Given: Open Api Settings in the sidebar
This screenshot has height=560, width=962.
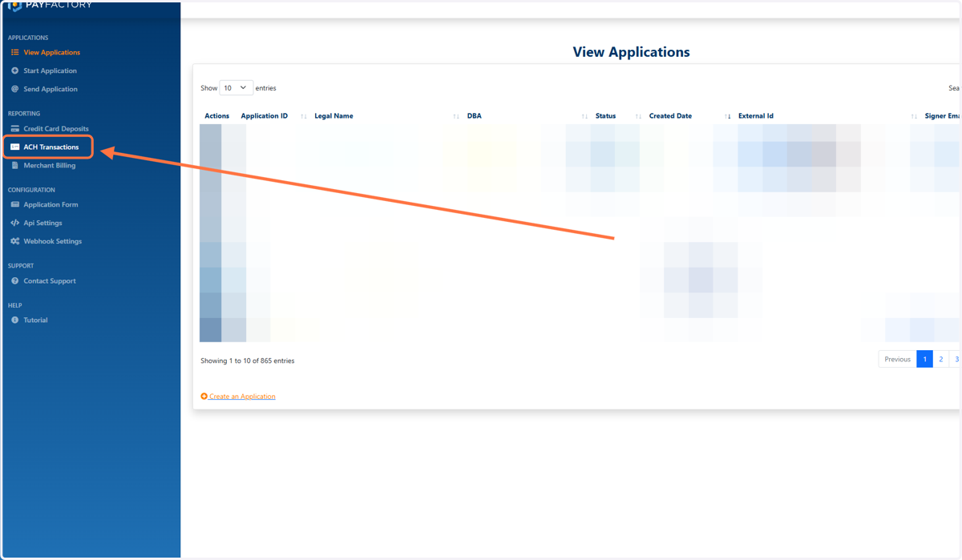Looking at the screenshot, I should (42, 223).
